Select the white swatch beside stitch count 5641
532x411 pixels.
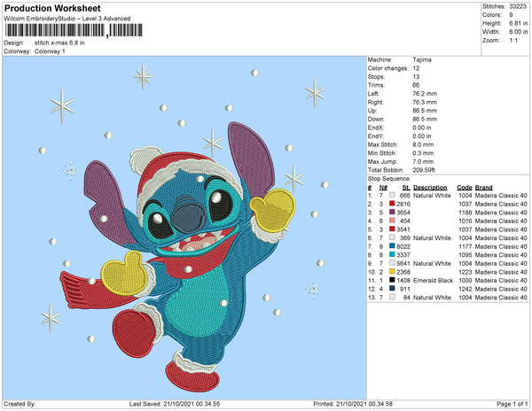(392, 263)
